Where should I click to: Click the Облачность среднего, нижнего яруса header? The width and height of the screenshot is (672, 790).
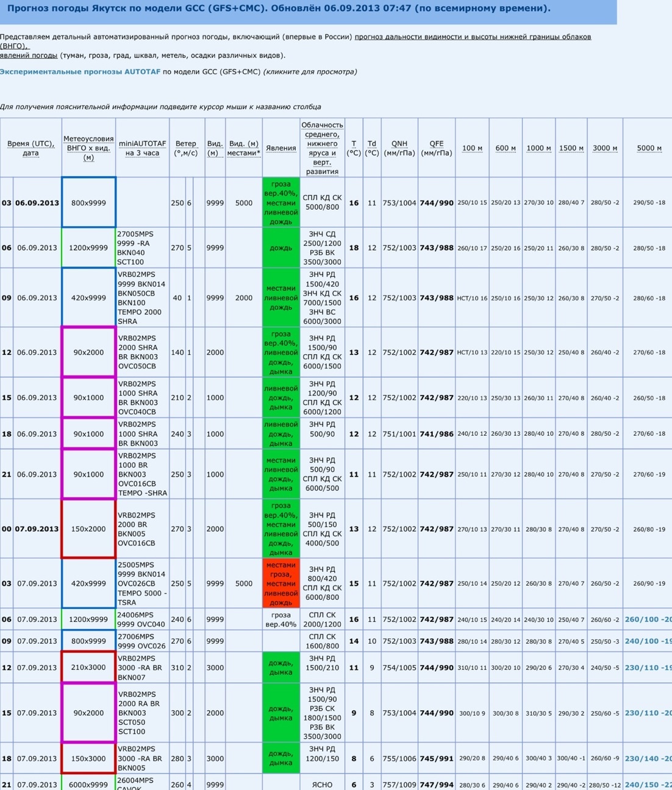coord(322,148)
